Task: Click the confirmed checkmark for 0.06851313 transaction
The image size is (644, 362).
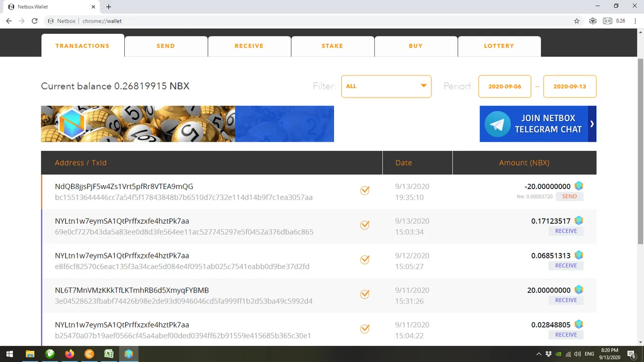Action: (365, 260)
